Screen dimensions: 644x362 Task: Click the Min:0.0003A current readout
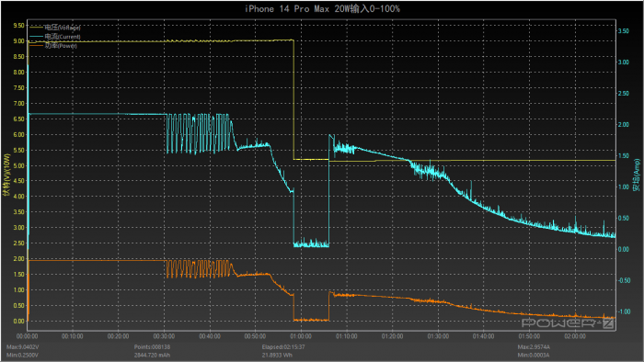point(534,355)
